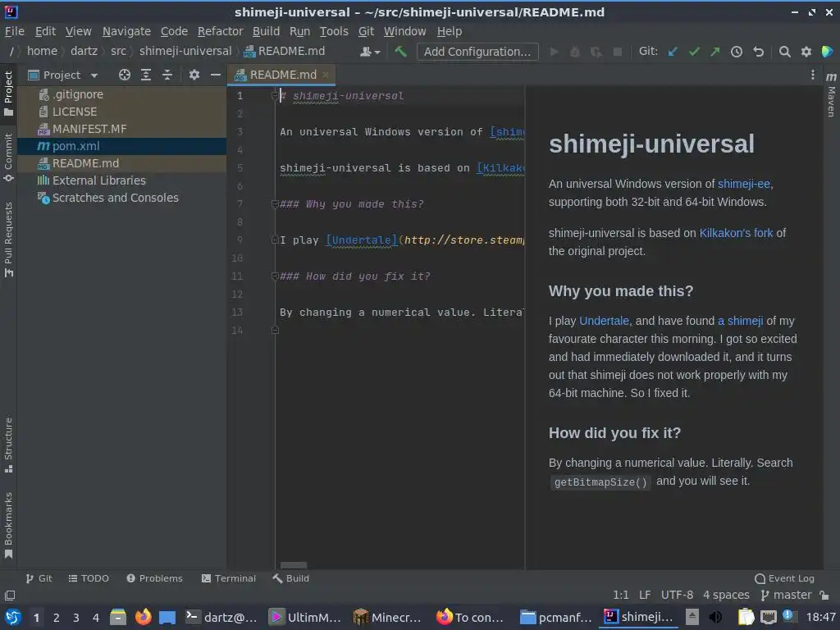Click Git Commit checkmark icon

click(694, 52)
